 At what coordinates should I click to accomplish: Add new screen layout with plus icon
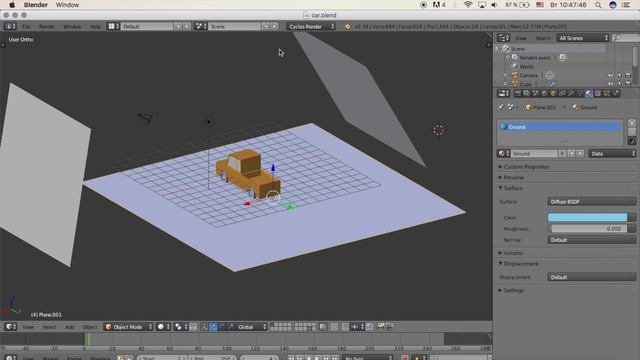tap(178, 26)
